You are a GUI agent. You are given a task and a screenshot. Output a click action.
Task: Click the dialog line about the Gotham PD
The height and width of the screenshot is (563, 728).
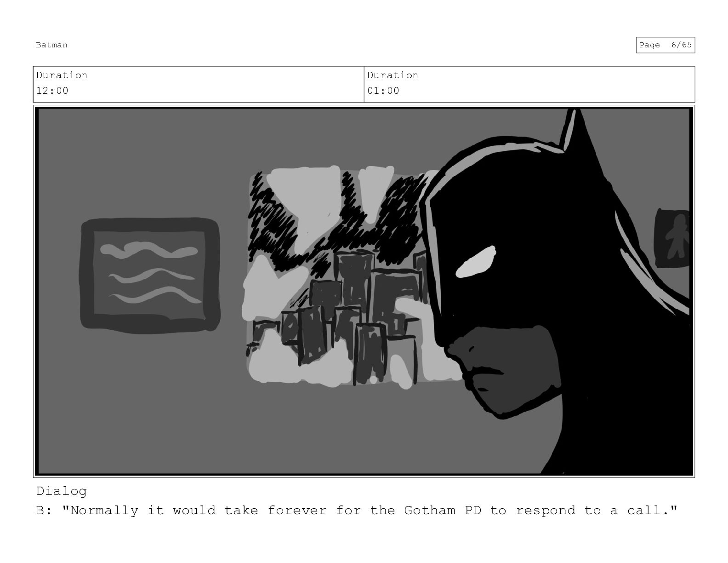(x=357, y=511)
